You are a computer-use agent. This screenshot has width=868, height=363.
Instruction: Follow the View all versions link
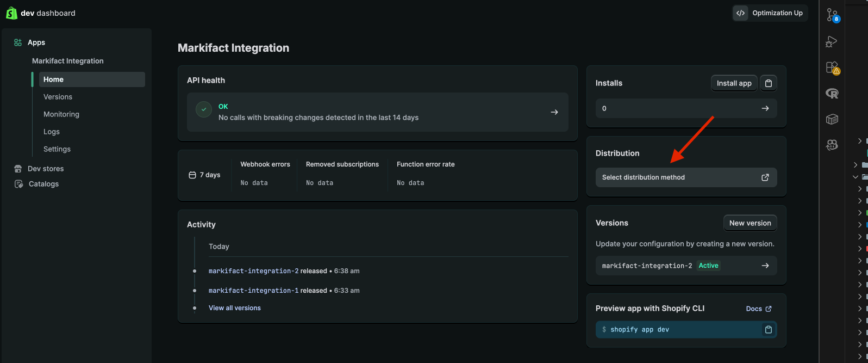pyautogui.click(x=235, y=308)
